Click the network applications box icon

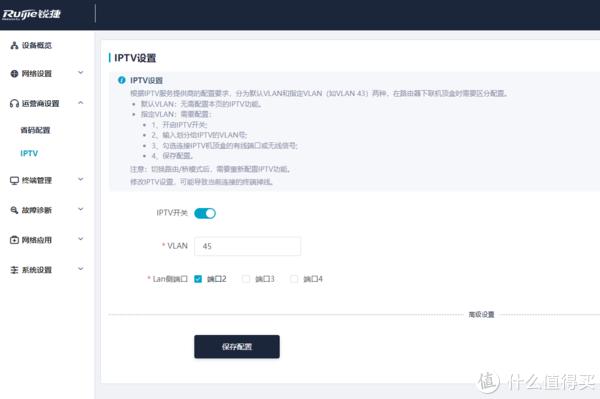pyautogui.click(x=14, y=240)
